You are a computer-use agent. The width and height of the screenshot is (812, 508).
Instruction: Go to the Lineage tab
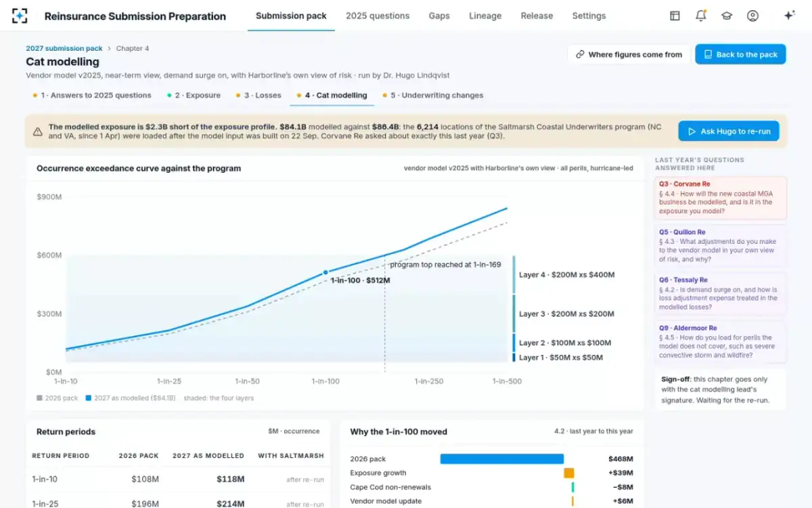485,16
